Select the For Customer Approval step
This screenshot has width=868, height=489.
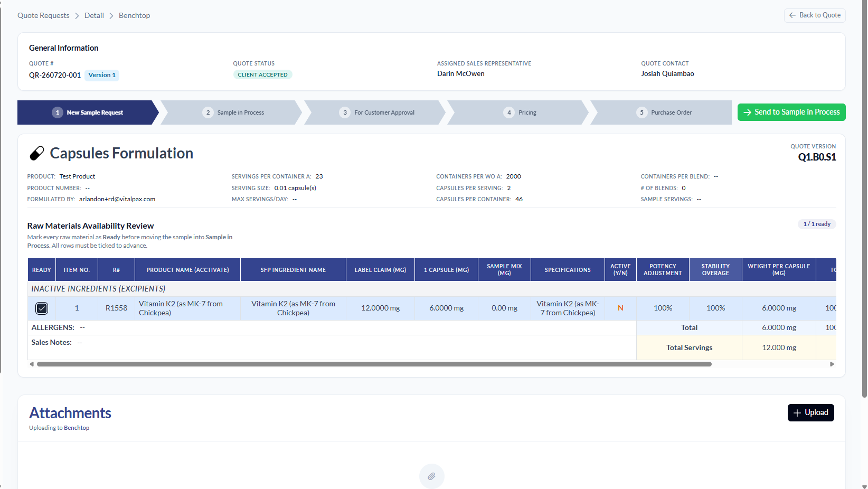tap(376, 112)
